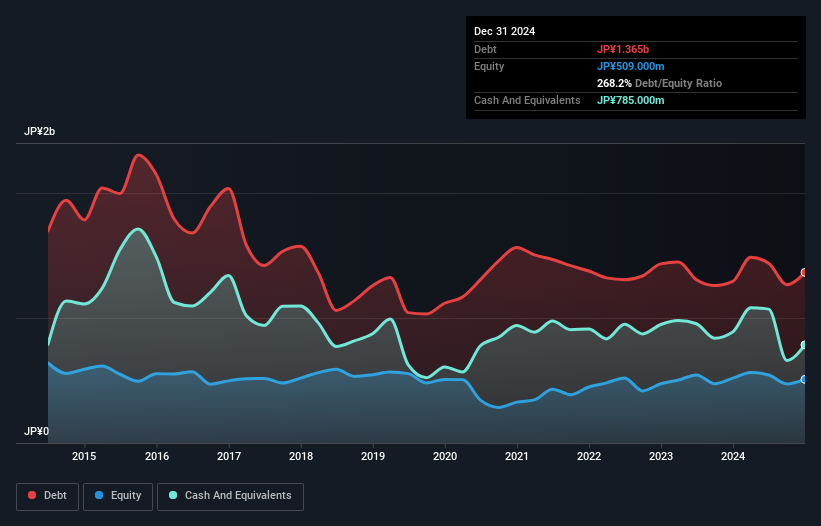
Task: Click the 268.2% Debt/Equity Ratio text
Action: [659, 83]
